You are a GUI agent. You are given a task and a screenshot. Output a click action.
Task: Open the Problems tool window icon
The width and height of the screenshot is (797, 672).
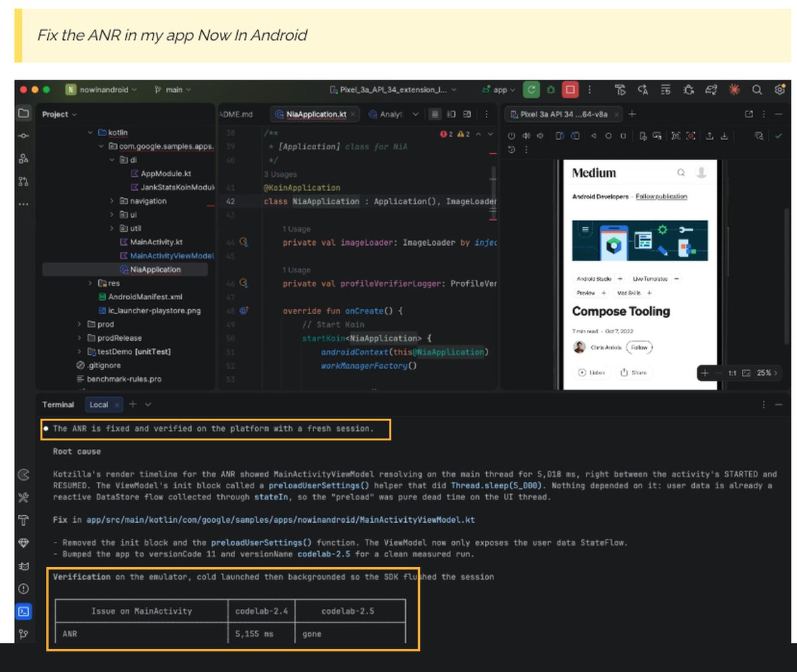click(x=24, y=588)
